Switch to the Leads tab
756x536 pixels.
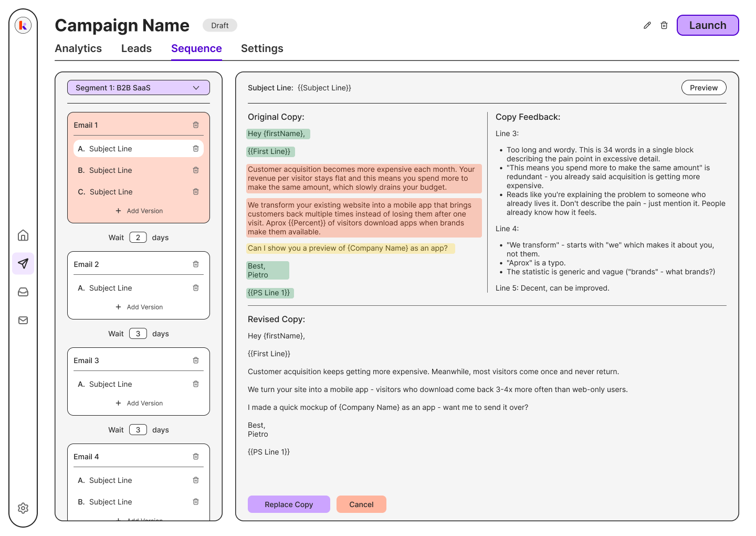pos(136,48)
